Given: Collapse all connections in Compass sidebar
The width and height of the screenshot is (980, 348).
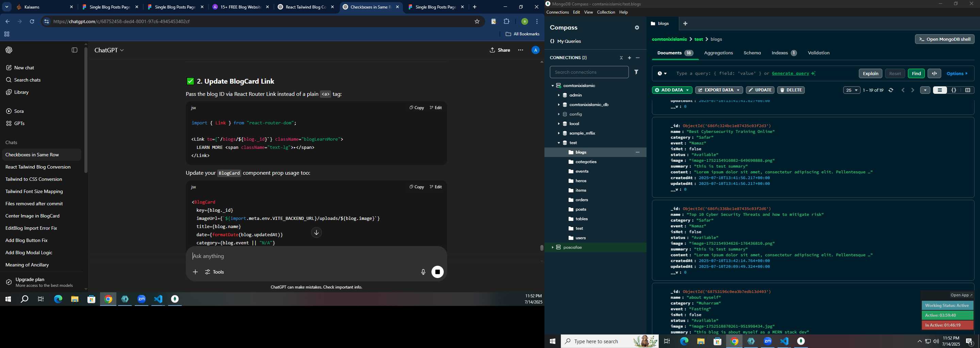Looking at the screenshot, I should point(621,58).
